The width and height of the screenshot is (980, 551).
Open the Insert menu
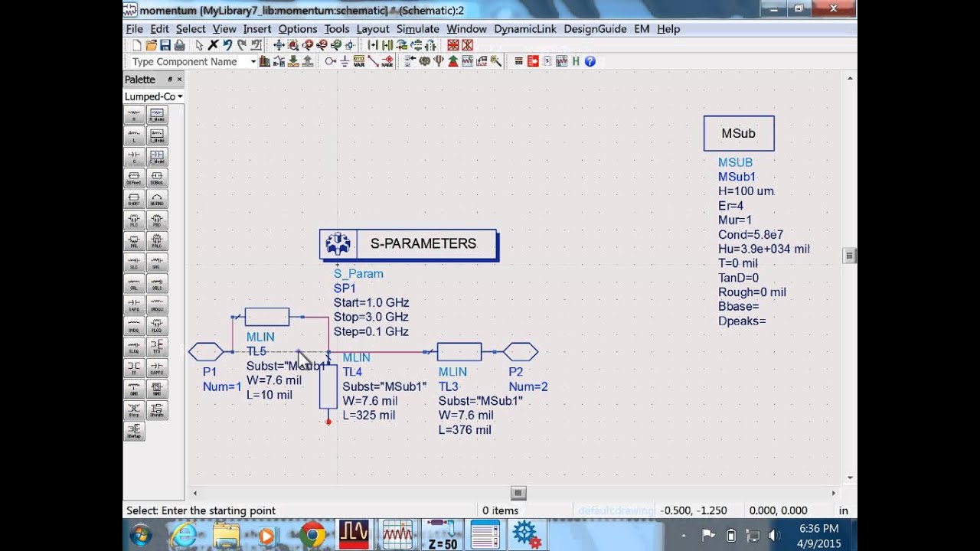click(257, 29)
